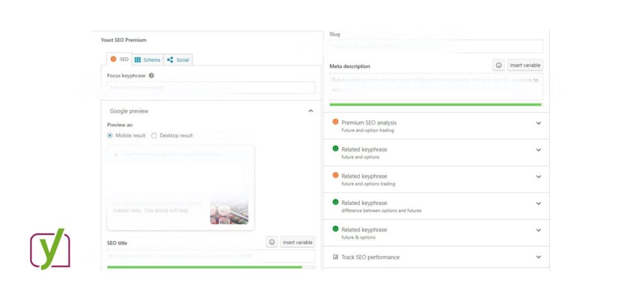Click the Google preview heading text
Screen dimensions: 644x300
(129, 111)
